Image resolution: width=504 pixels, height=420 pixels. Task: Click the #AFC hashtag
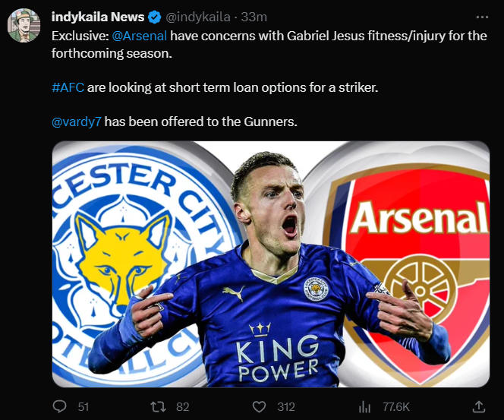point(67,87)
